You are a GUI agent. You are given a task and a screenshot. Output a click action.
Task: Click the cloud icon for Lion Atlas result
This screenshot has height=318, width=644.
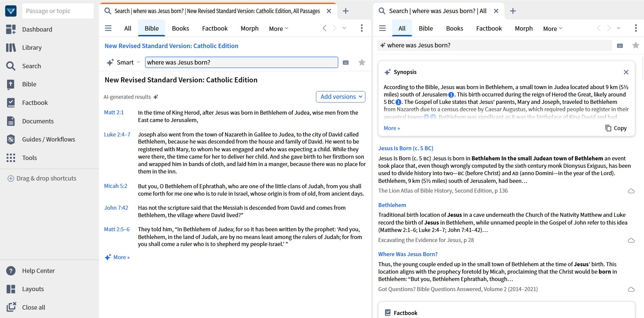click(631, 191)
